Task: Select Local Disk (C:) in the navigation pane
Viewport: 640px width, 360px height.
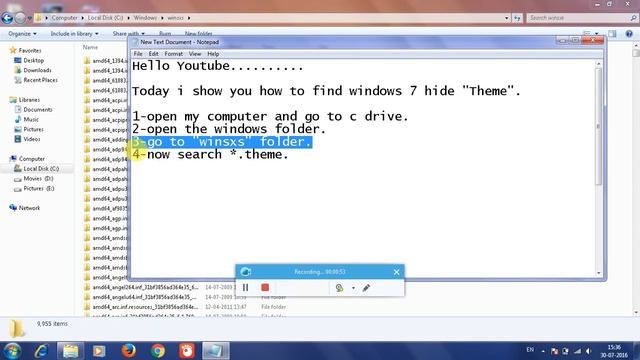Action: [41, 169]
